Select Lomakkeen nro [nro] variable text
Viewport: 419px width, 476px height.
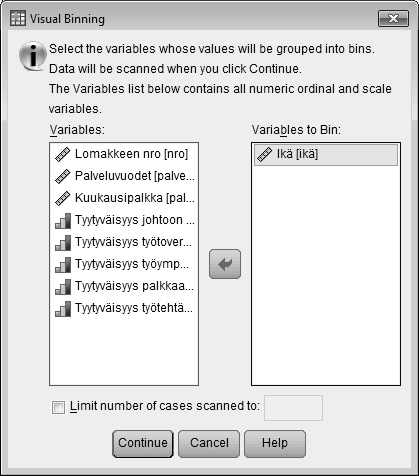[131, 154]
